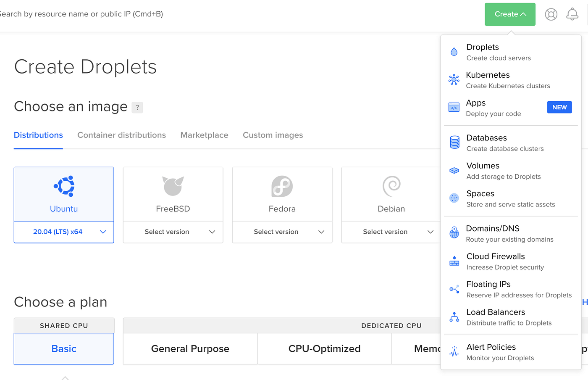Switch to the Distributions tab

click(38, 135)
